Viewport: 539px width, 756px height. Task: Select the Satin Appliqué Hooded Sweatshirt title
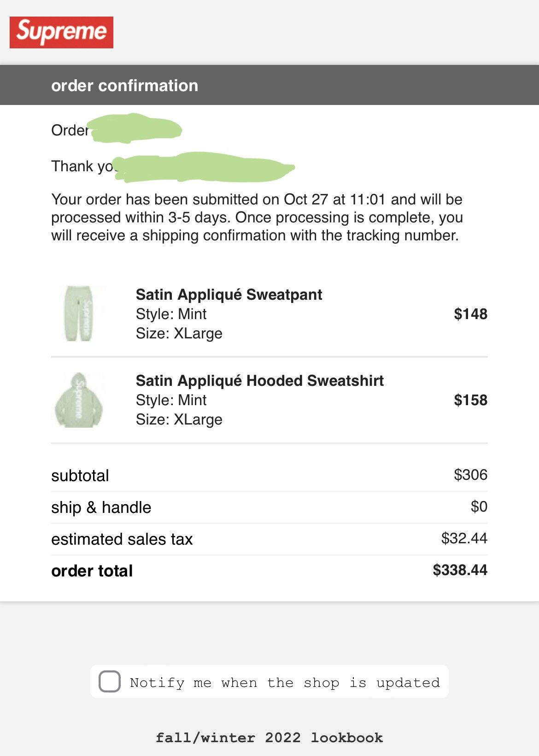point(260,381)
